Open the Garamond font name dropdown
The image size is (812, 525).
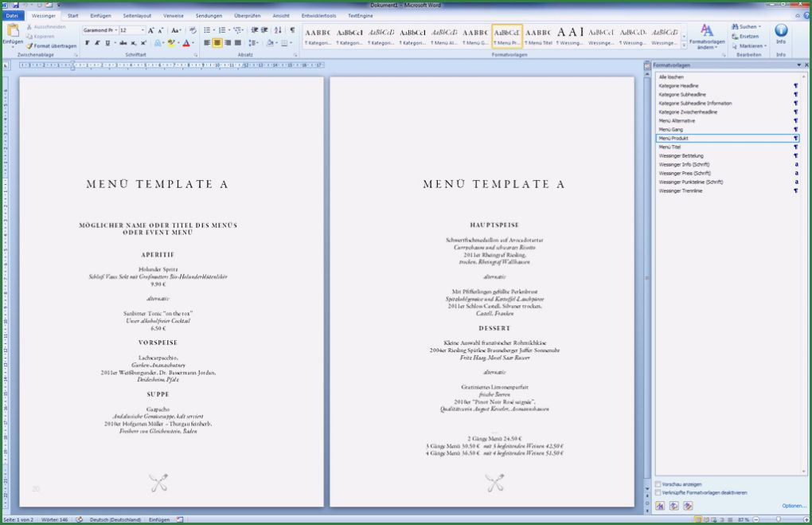[115, 30]
